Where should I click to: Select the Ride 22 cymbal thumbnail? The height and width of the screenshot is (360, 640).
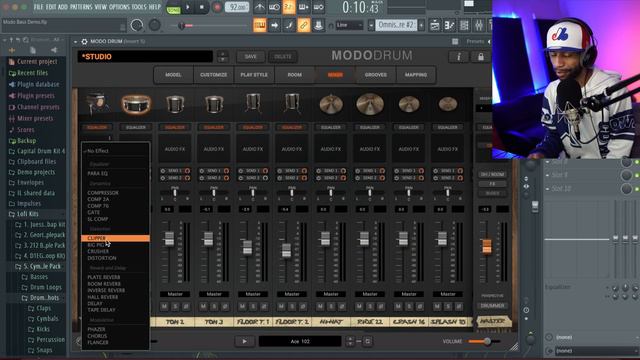370,104
